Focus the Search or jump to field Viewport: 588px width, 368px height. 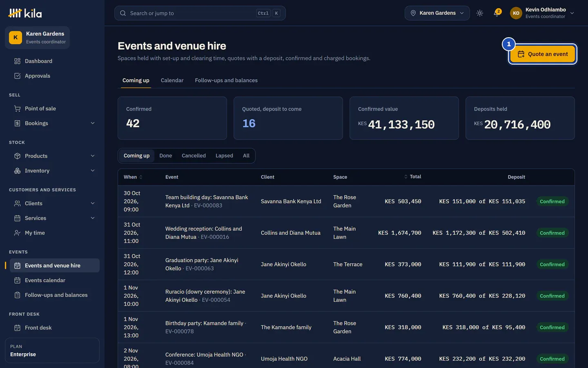click(x=200, y=13)
